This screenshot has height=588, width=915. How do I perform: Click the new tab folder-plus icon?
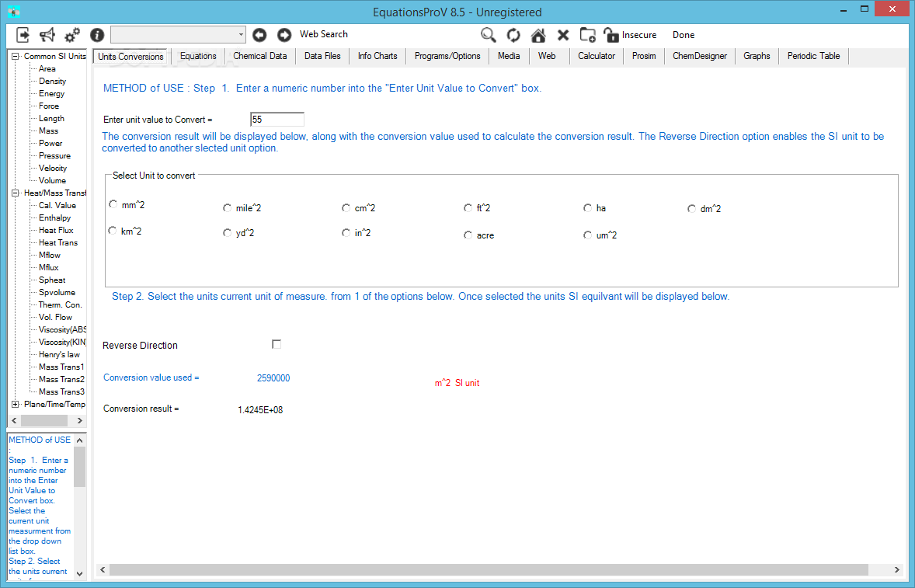[x=588, y=35]
